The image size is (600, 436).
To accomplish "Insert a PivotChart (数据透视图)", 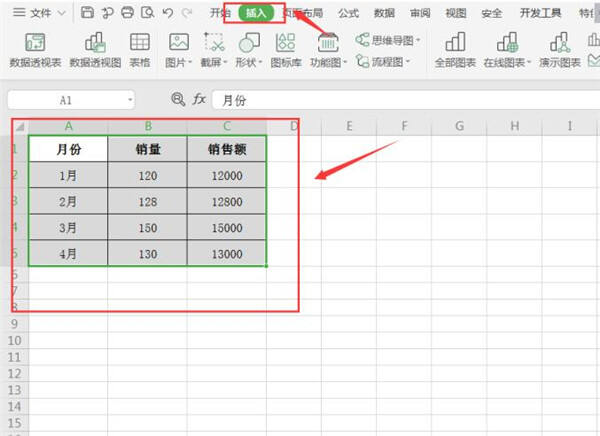I will click(95, 50).
